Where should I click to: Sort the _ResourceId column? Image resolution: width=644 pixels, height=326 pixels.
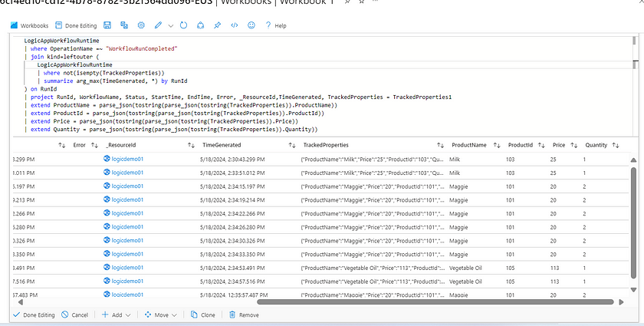pyautogui.click(x=191, y=145)
